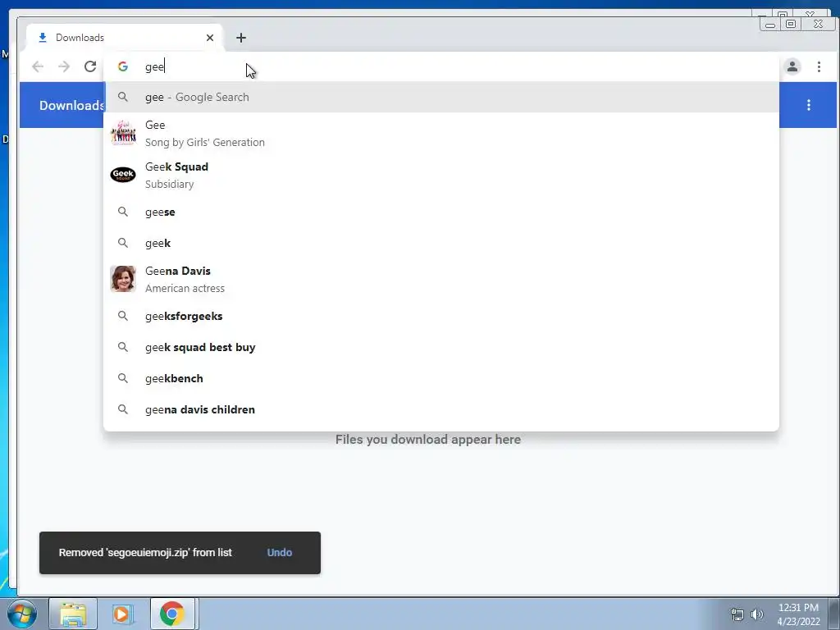Click the 'Removed segoeuiemoji.zip from list' message

(145, 552)
